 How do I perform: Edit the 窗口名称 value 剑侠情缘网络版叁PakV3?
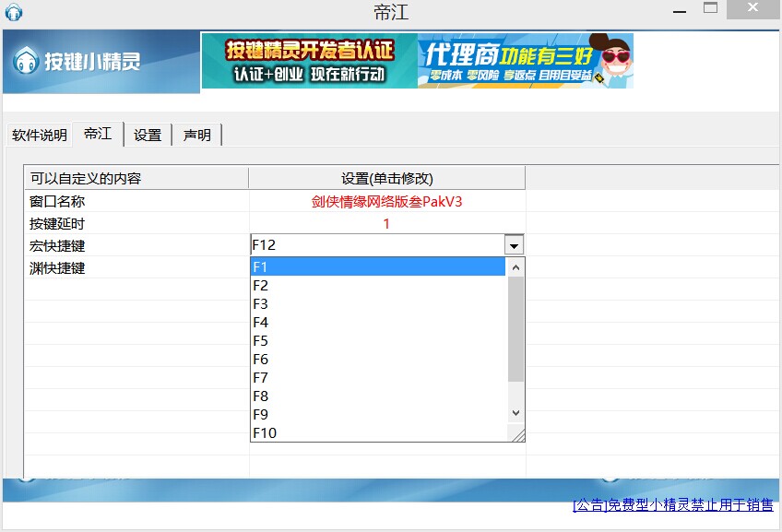click(386, 201)
